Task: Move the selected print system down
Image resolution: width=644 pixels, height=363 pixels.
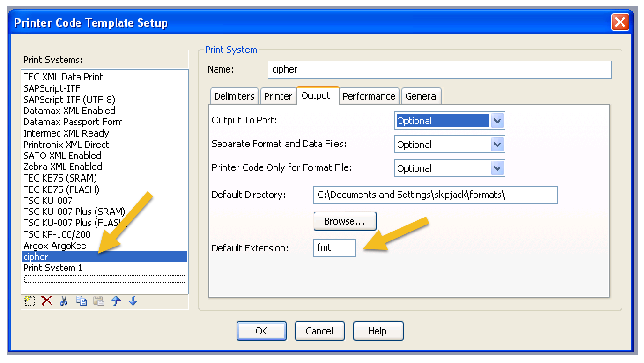Action: coord(133,301)
